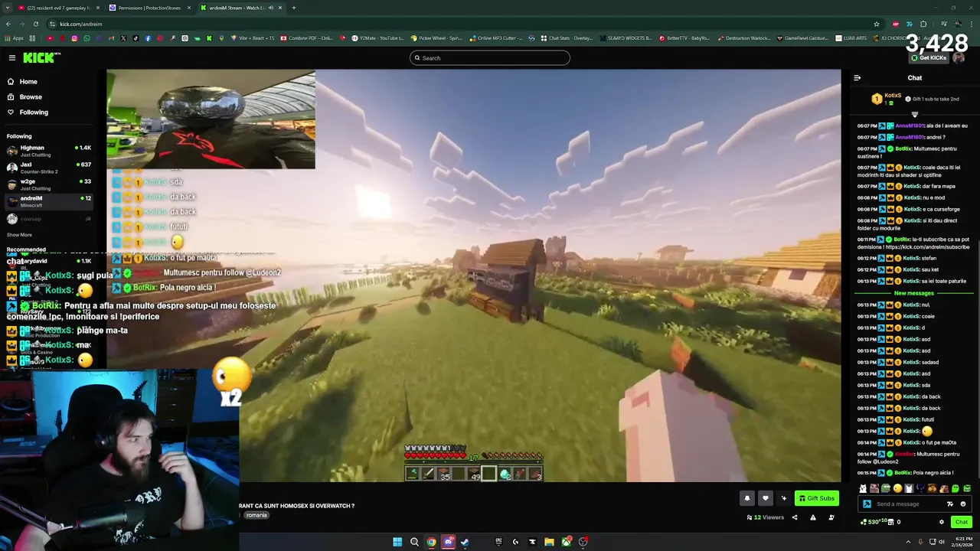Jump to New messages in chat

coord(914,293)
